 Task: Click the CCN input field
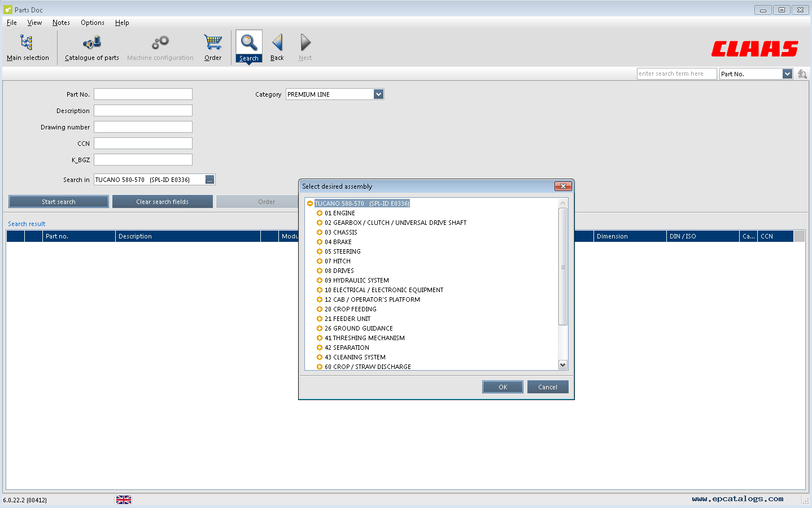coord(143,144)
